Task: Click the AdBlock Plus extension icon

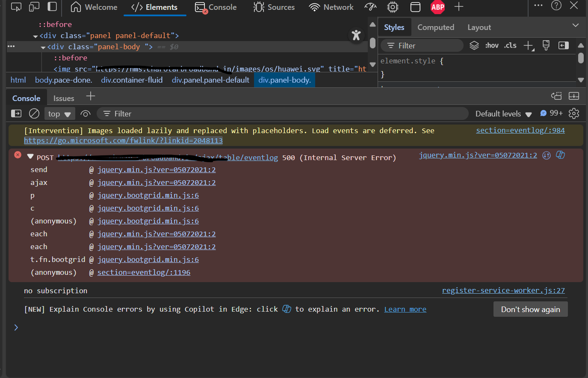Action: click(437, 7)
